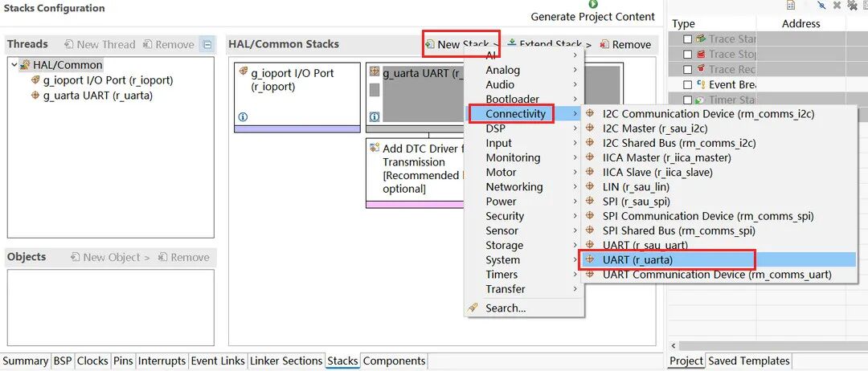Click the Add DTC Driver block icon
Screen dimensions: 868x371
(375, 149)
